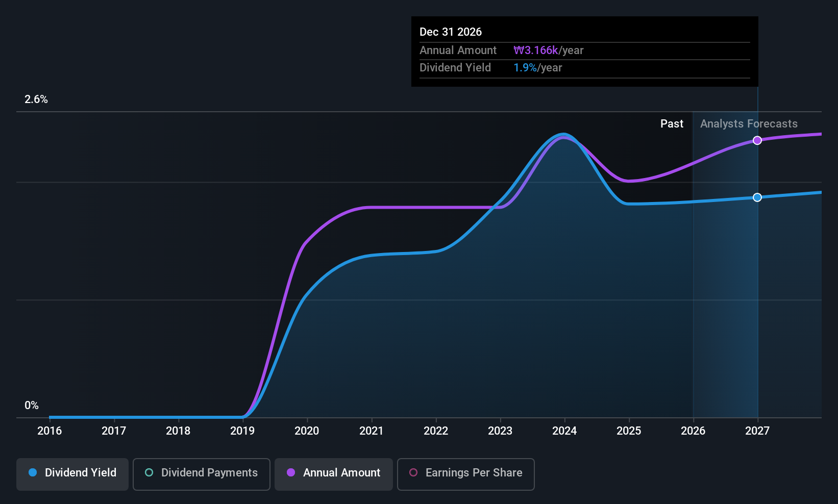Click the Past region label

672,124
